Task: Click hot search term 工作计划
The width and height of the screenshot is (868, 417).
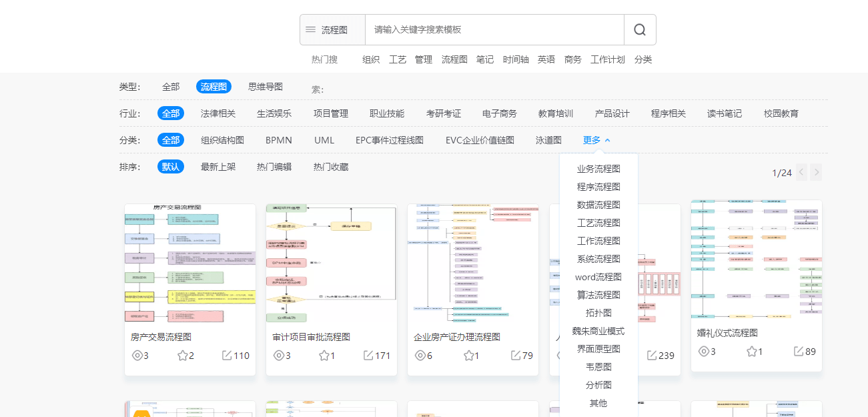Action: pyautogui.click(x=608, y=59)
